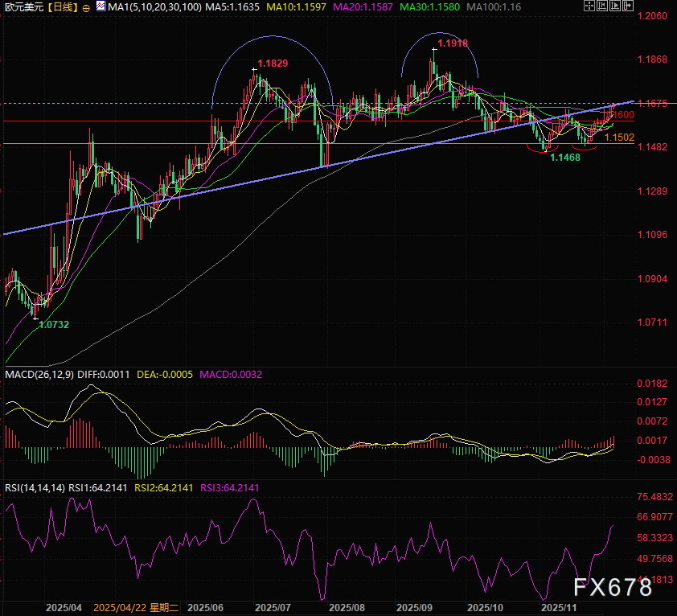The width and height of the screenshot is (677, 616).
Task: Open the MACD(26,12,9) indicator label
Action: point(39,375)
